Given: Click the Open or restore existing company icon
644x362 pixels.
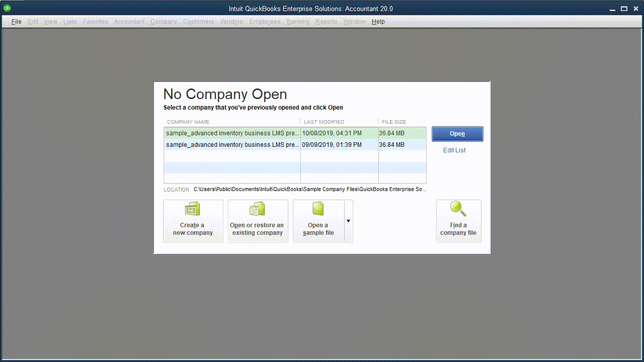Looking at the screenshot, I should [x=258, y=209].
